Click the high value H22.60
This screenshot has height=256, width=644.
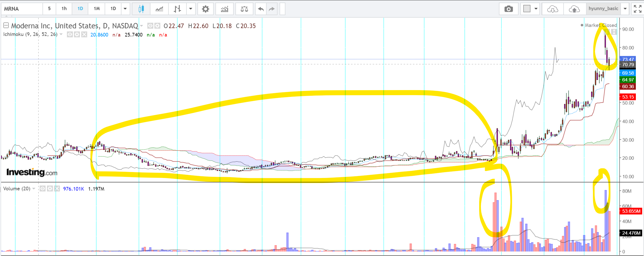(198, 26)
